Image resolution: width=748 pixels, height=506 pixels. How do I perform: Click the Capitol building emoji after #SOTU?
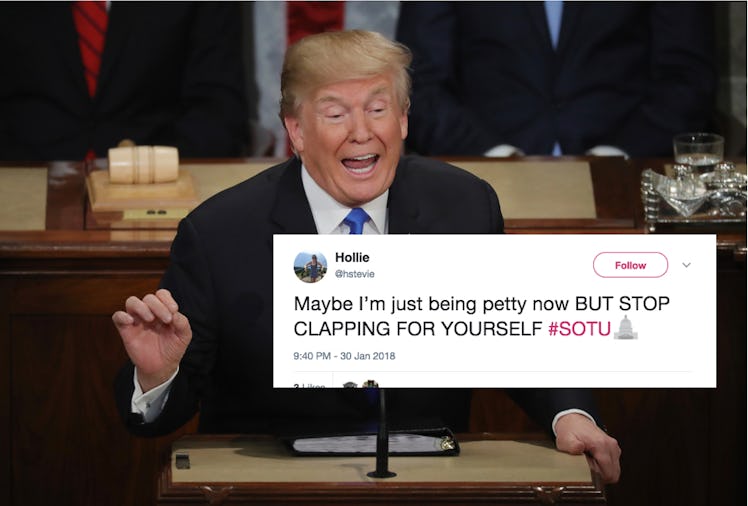[x=625, y=328]
